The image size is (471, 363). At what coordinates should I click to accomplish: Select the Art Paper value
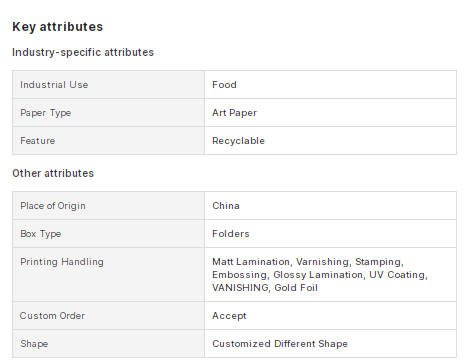235,113
